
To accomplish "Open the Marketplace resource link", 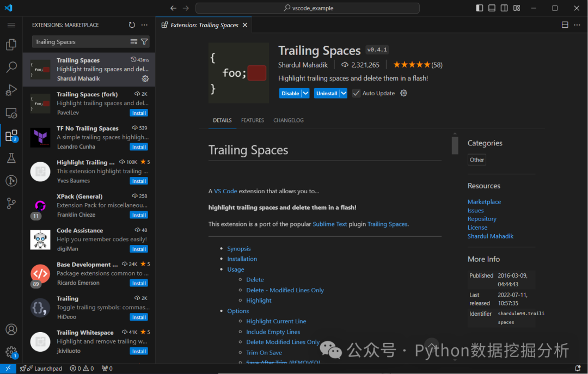I will 484,202.
